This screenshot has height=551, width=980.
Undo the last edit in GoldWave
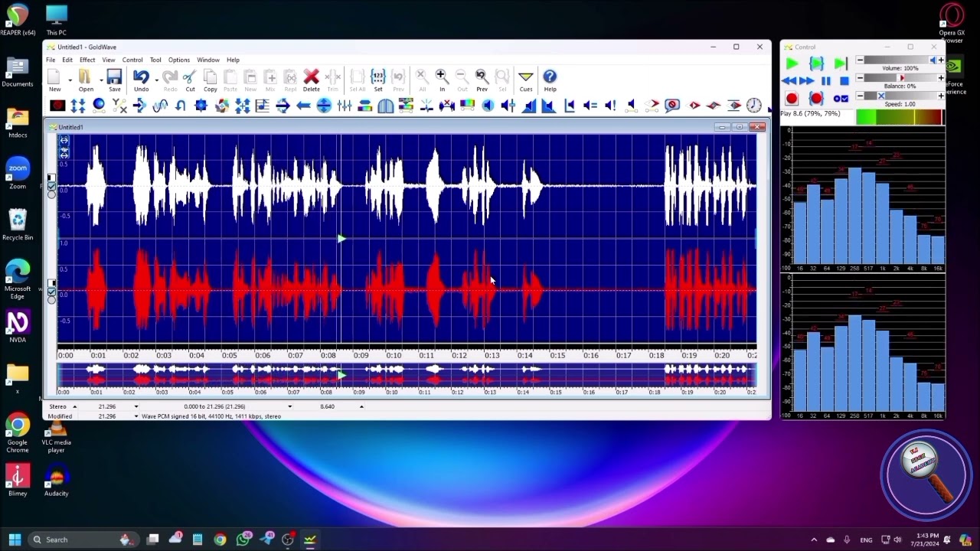tap(141, 80)
